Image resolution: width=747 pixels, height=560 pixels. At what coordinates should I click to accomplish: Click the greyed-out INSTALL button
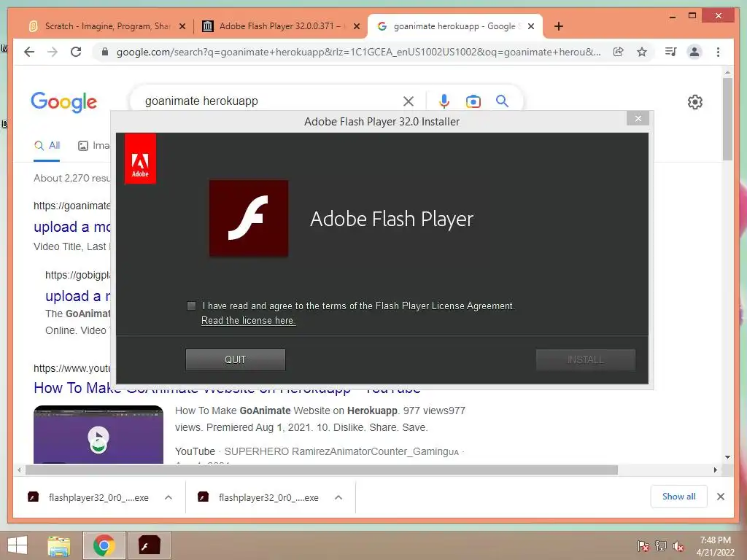coord(586,359)
